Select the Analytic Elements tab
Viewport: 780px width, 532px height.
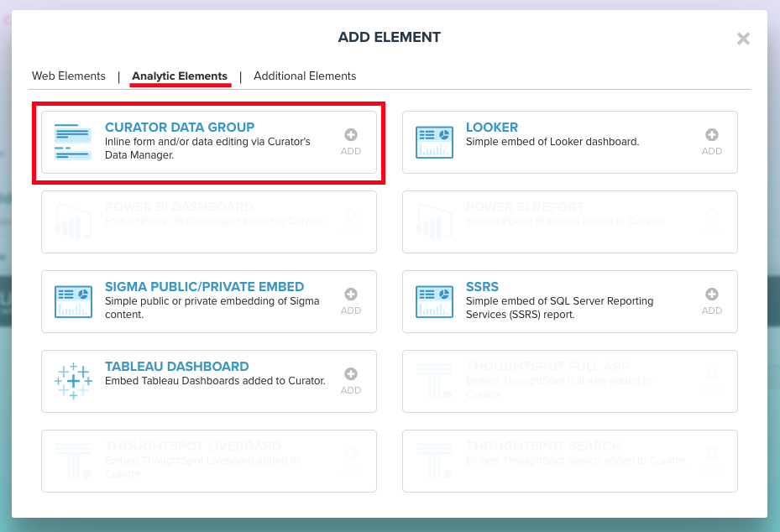(x=180, y=76)
